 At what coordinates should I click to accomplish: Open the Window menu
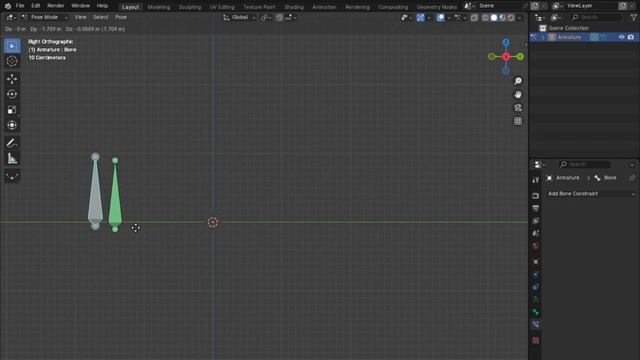(80, 6)
